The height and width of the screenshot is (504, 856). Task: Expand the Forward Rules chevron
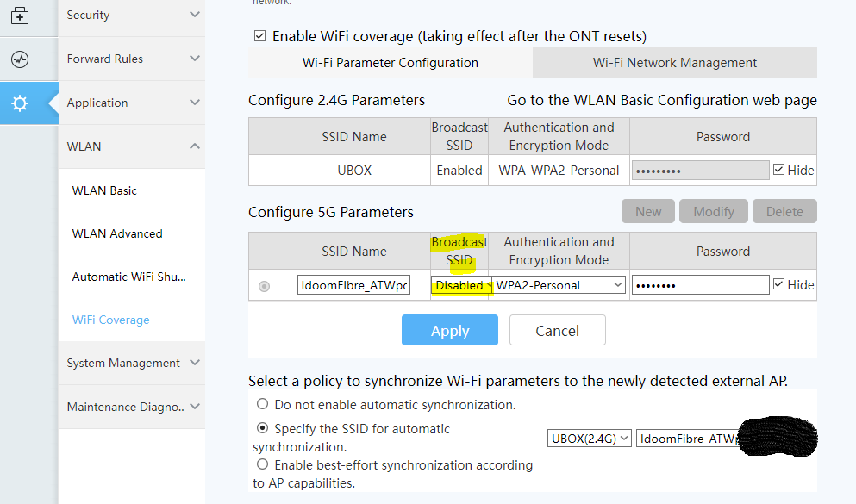point(194,59)
